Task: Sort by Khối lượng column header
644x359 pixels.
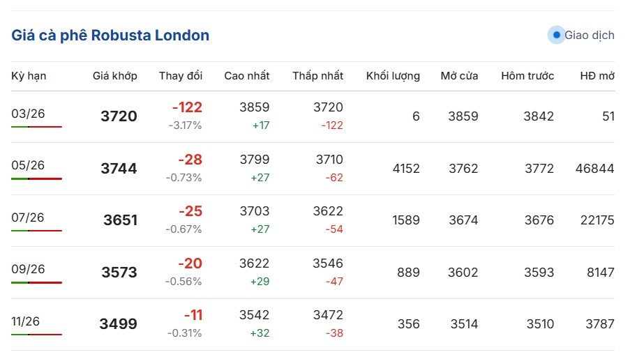Action: pos(393,76)
